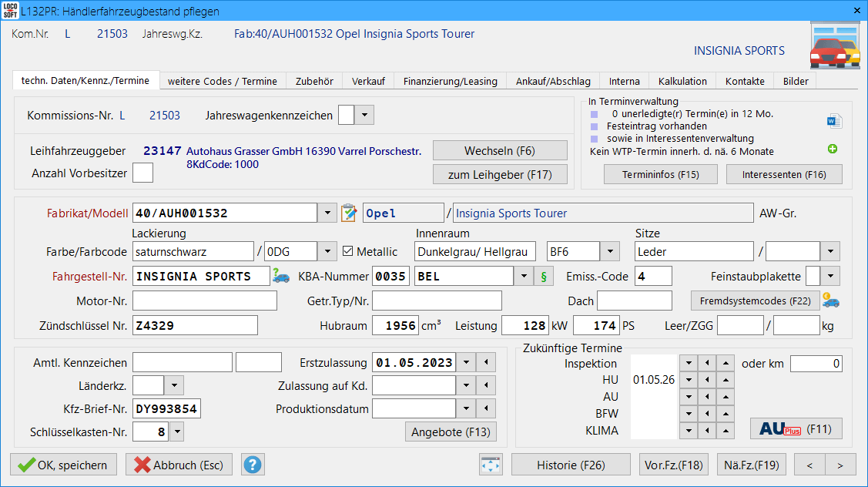Expand the Feinstaubplakette dropdown
The height and width of the screenshot is (487, 868).
click(832, 276)
